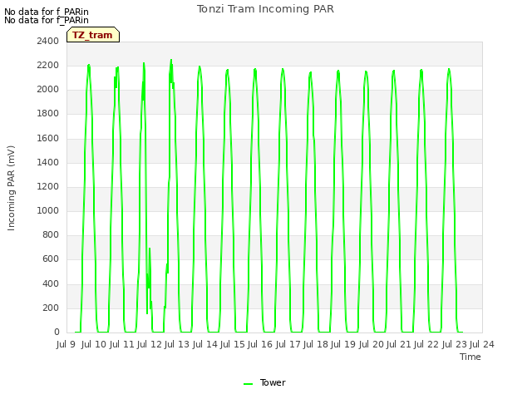
Task: Click the 0 y-axis tick value
Action: tap(57, 332)
